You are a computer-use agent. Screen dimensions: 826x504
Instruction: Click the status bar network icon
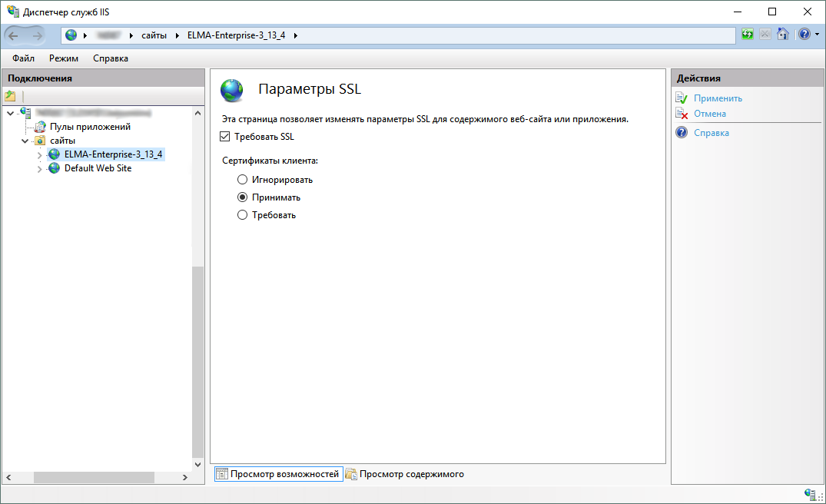[x=809, y=494]
